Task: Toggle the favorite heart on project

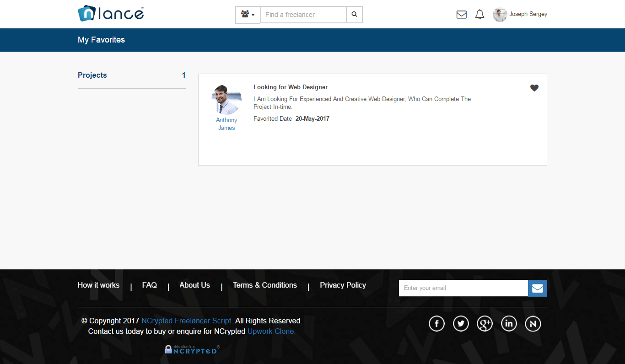Action: 534,88
